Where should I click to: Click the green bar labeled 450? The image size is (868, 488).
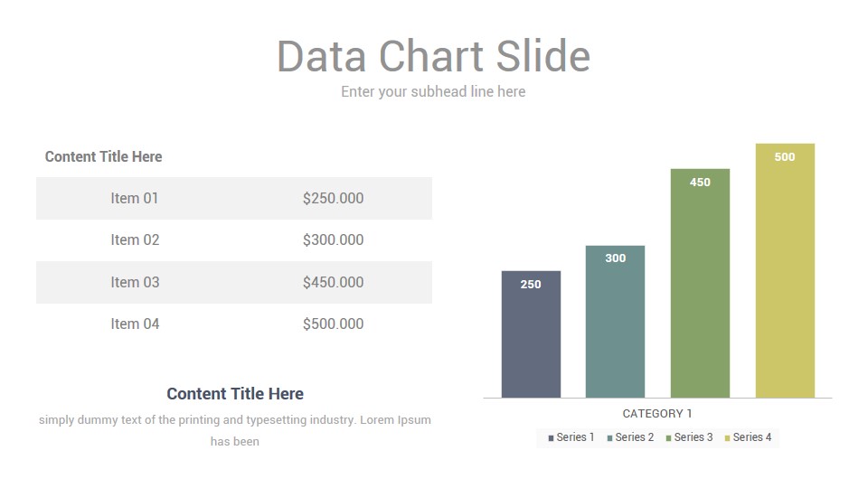click(x=700, y=283)
